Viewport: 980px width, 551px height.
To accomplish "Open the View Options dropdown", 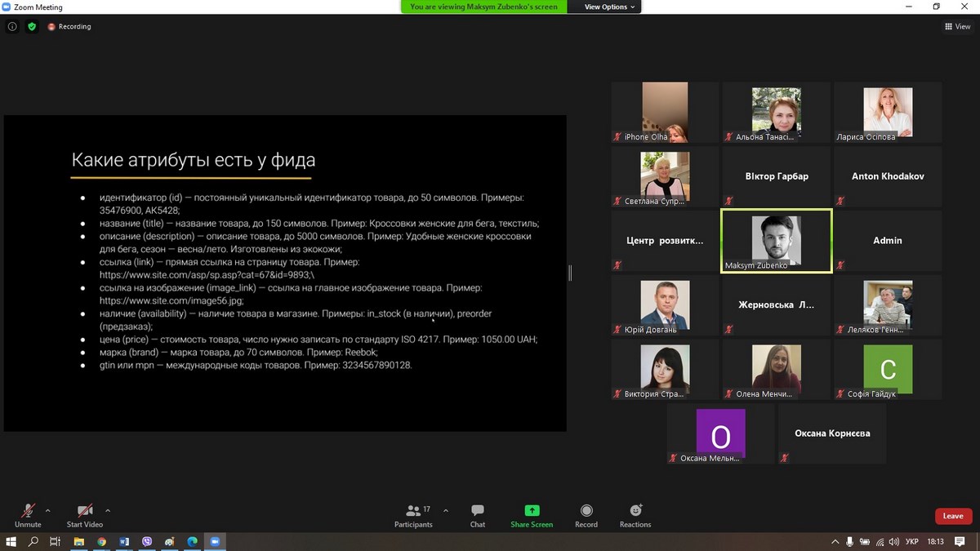I will tap(609, 7).
